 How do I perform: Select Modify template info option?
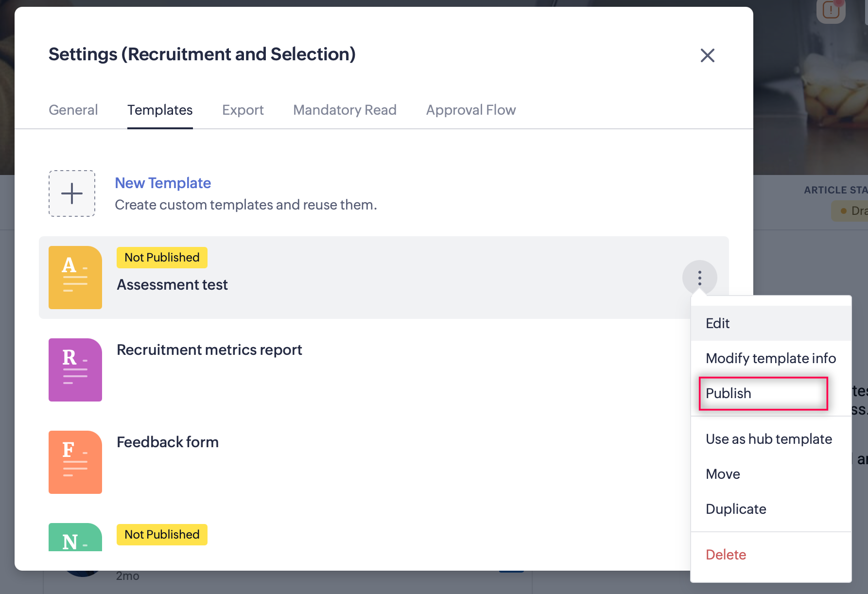coord(771,358)
